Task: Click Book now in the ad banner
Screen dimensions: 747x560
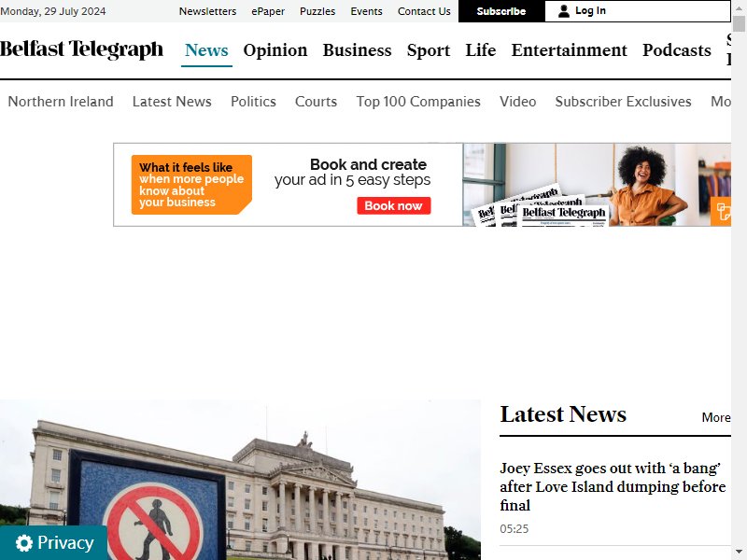Action: [393, 205]
